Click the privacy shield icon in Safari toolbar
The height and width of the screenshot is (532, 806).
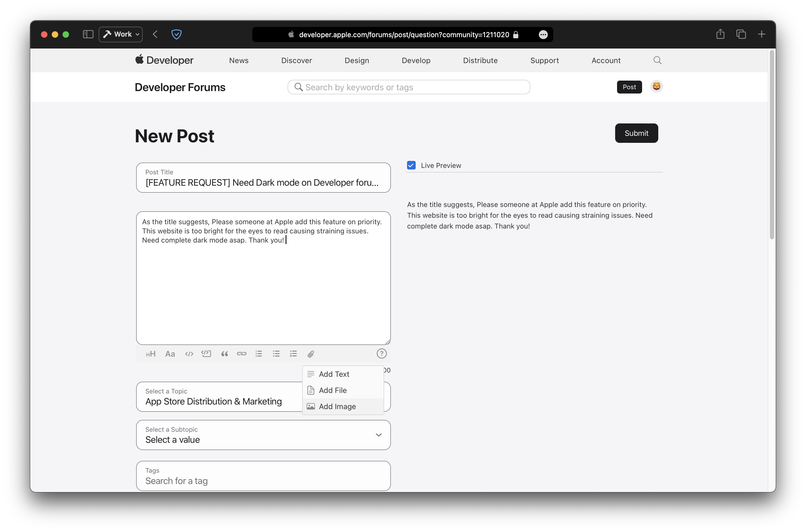(x=177, y=34)
